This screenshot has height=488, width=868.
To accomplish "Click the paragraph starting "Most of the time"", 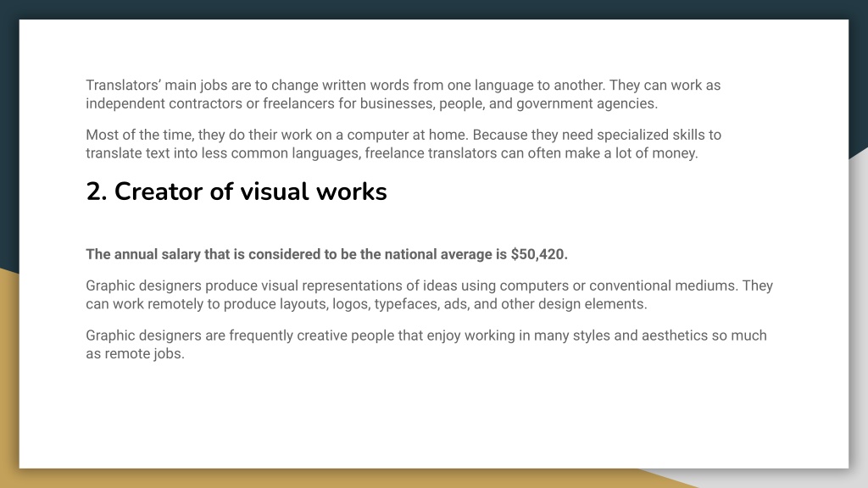I will 403,144.
